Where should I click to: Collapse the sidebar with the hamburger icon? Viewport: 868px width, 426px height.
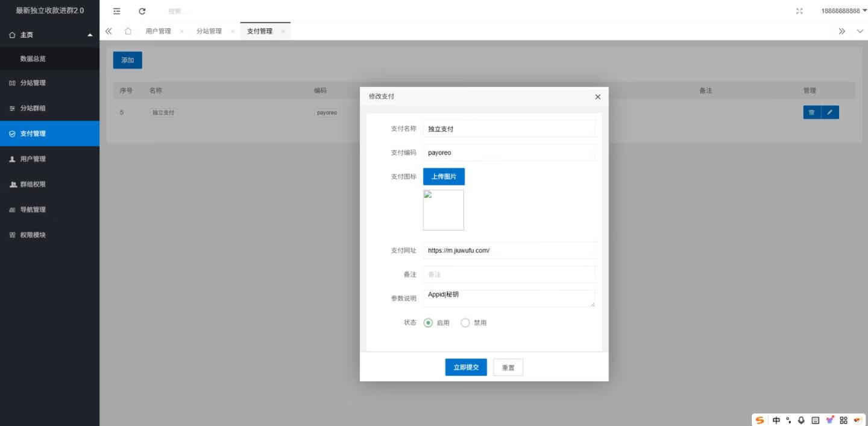point(116,10)
